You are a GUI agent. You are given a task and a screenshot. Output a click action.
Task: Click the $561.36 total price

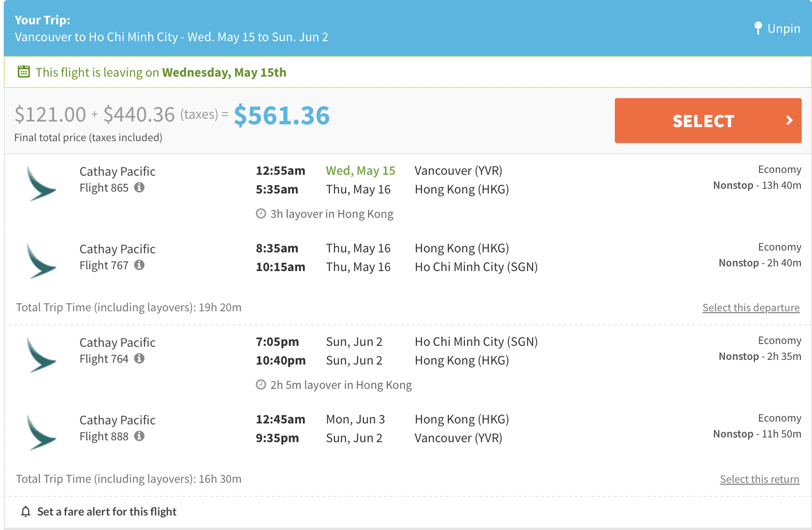click(x=282, y=115)
